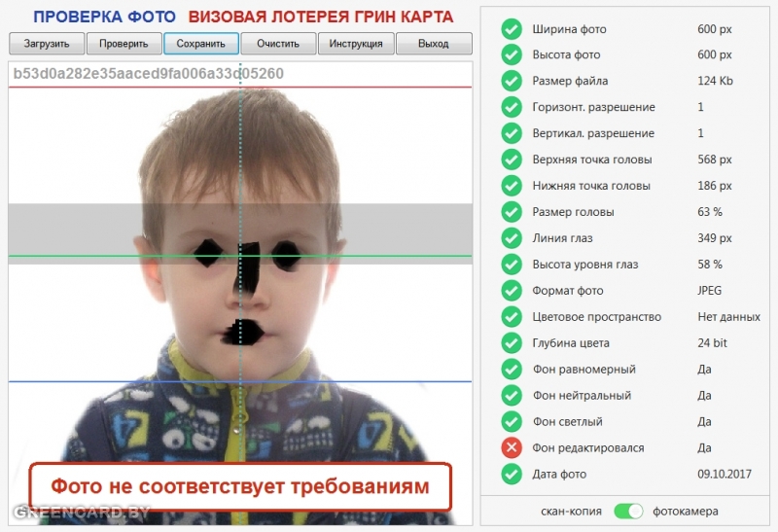Open the Инструкция button
Viewport: 778px width, 532px height.
click(x=356, y=44)
